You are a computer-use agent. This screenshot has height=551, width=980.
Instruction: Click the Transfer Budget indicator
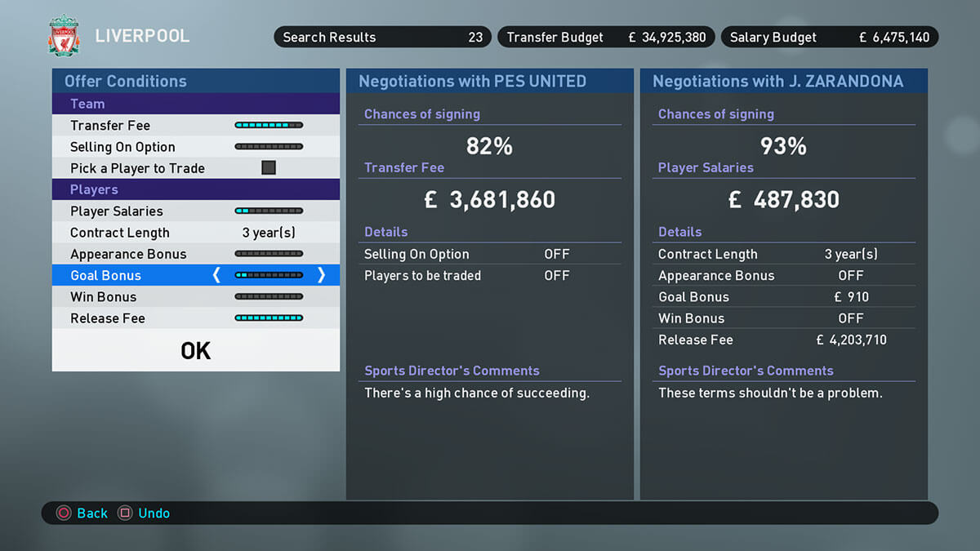(x=606, y=38)
